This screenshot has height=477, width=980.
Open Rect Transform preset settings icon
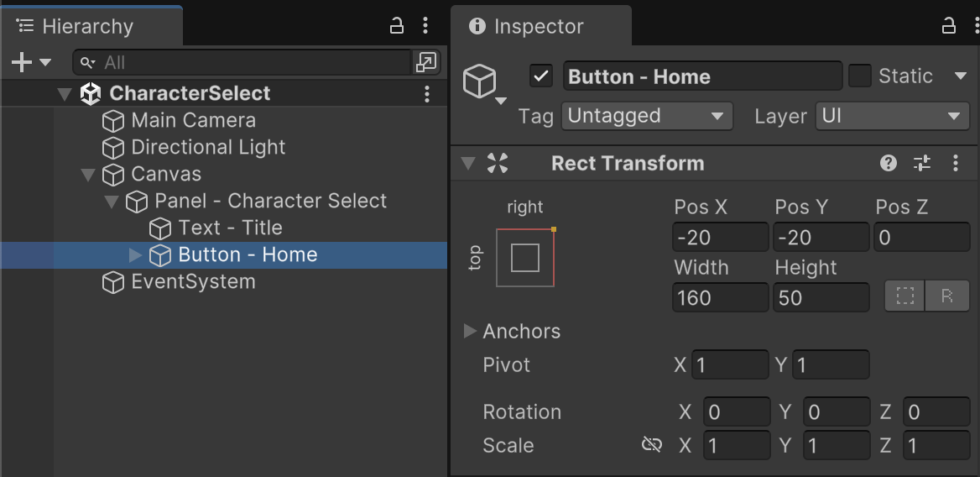[x=922, y=164]
